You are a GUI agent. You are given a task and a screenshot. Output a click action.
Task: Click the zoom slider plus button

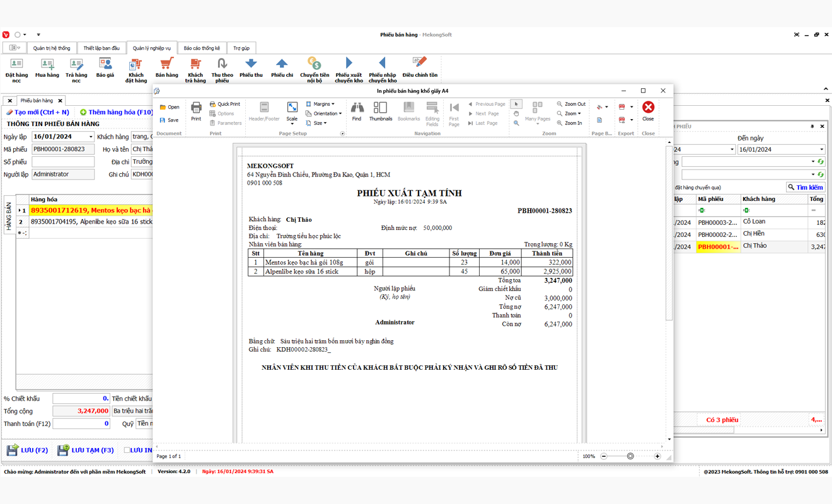[x=657, y=456]
